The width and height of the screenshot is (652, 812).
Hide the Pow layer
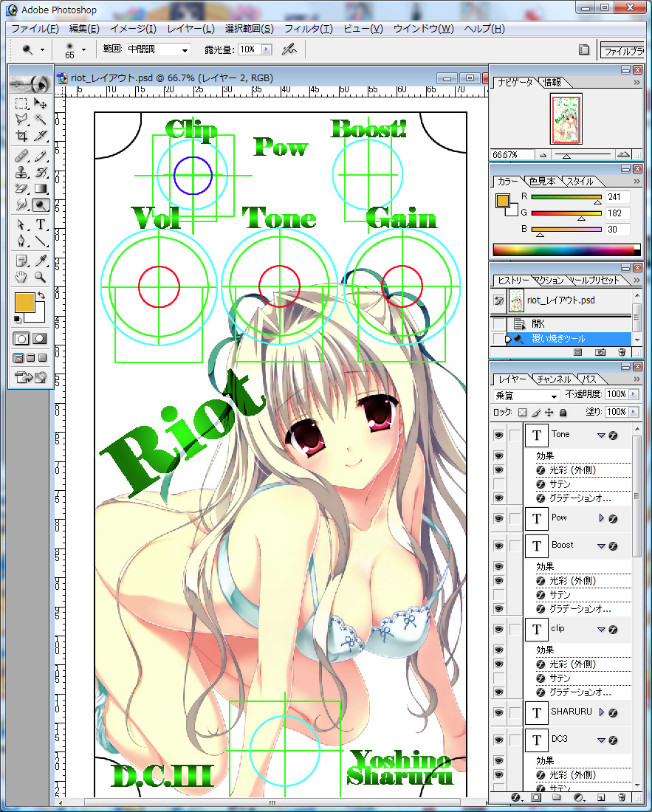tap(498, 518)
